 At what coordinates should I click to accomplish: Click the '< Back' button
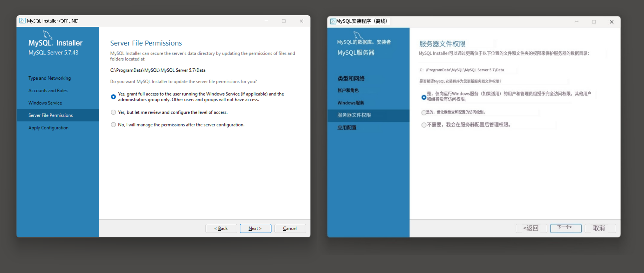(x=221, y=228)
